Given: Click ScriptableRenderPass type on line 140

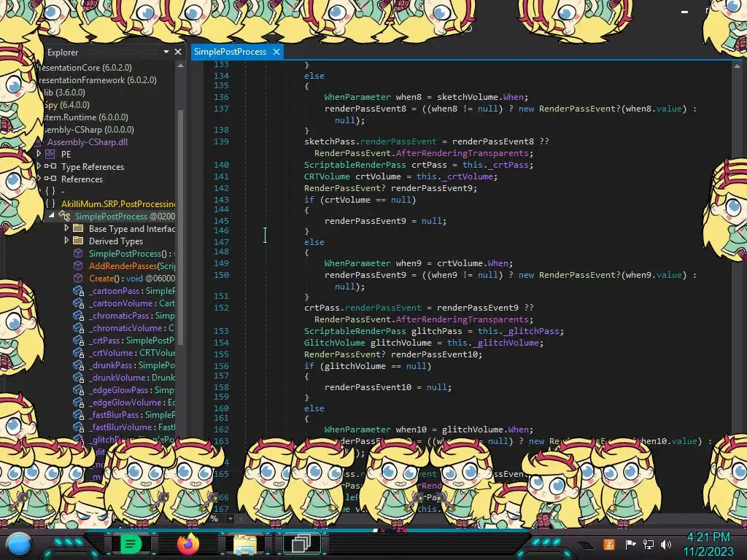Looking at the screenshot, I should (x=355, y=165).
